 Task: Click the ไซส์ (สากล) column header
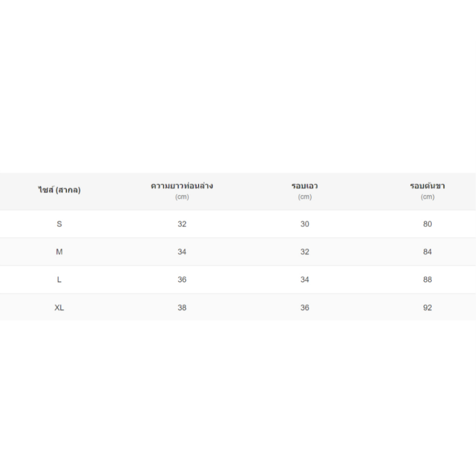[59, 190]
